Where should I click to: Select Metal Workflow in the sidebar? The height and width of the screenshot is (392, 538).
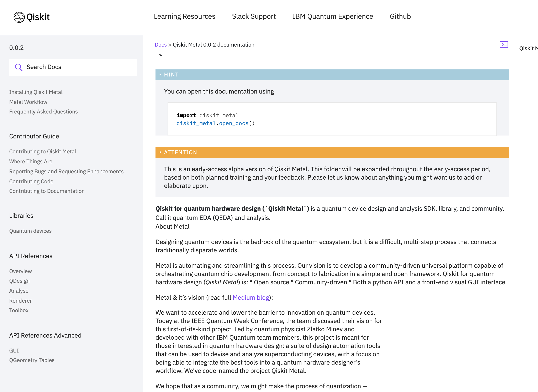(28, 102)
